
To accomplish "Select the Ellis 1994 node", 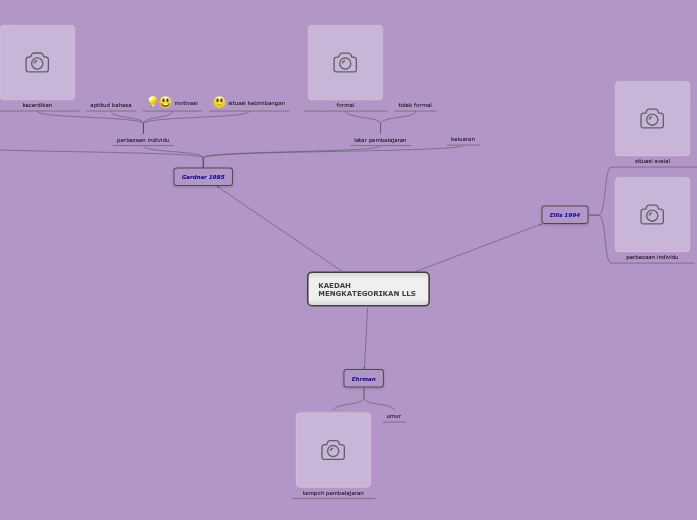I will pyautogui.click(x=565, y=215).
